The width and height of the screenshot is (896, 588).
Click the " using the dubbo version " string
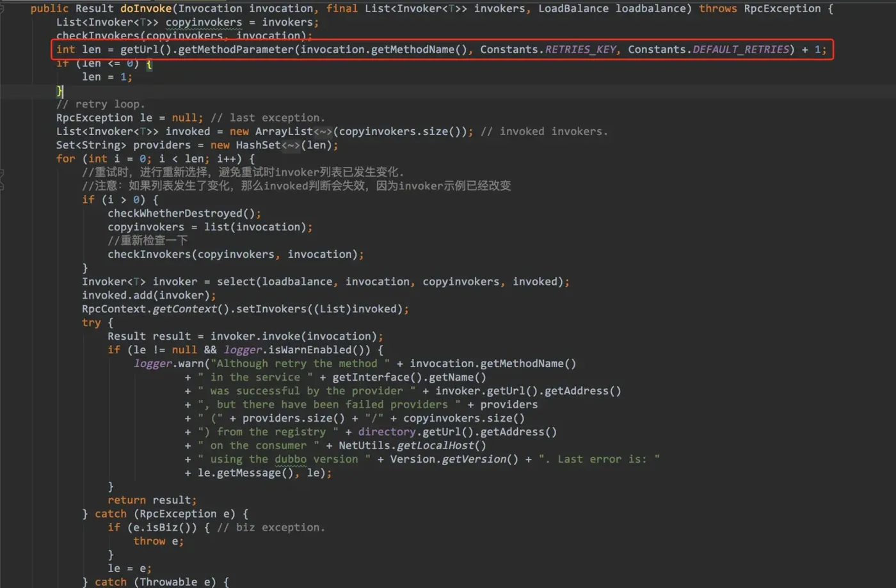(x=284, y=459)
